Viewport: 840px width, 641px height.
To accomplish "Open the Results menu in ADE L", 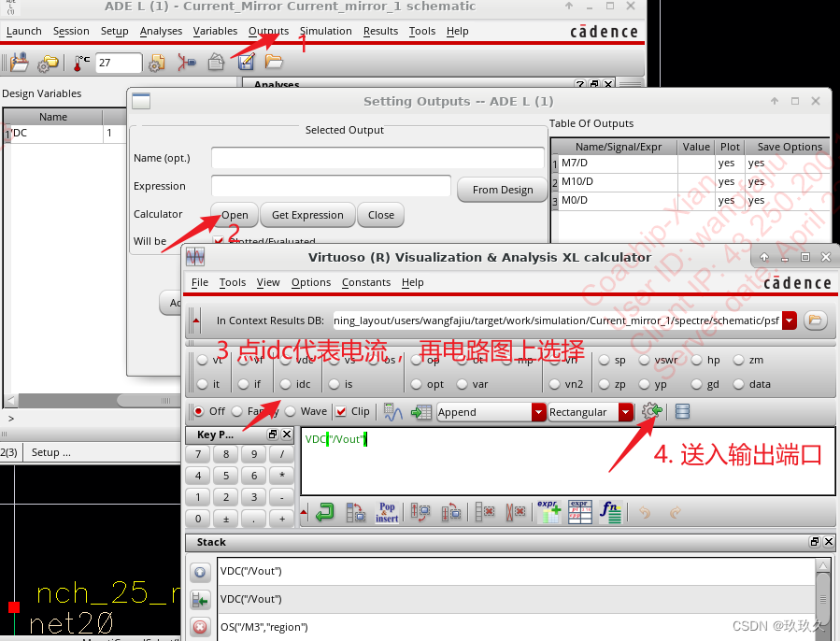I will click(380, 31).
